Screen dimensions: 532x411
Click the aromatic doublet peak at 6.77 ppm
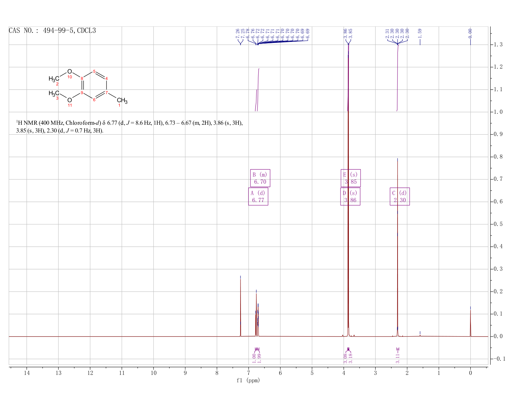[256, 314]
